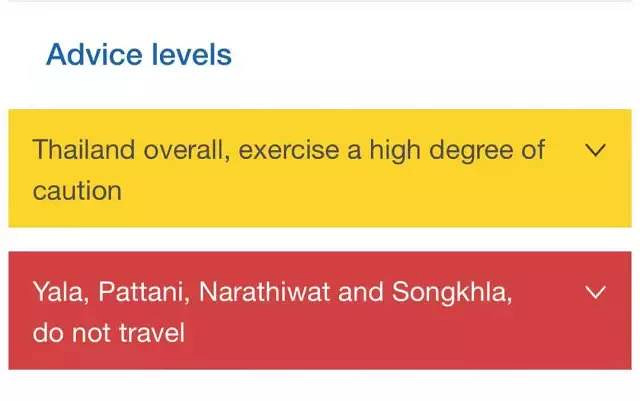This screenshot has height=401, width=640.
Task: Click 'Yala, Pattani, Narathiwat and Songkhla' text
Action: (272, 293)
